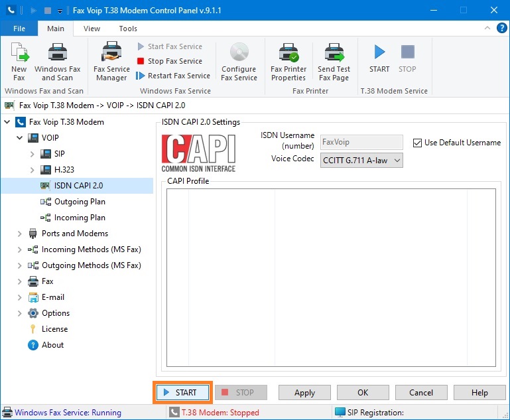Click the Help button
Screen dimensions: 510x420
click(479, 393)
